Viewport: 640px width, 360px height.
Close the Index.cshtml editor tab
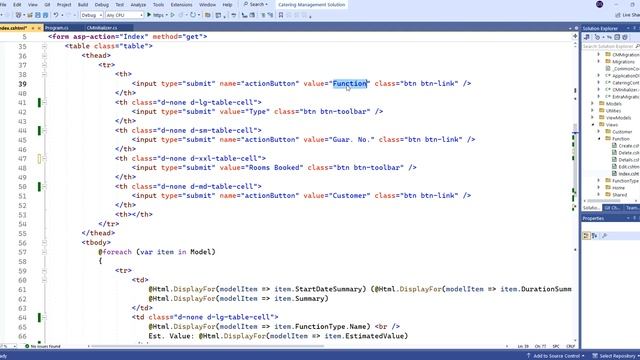point(39,28)
